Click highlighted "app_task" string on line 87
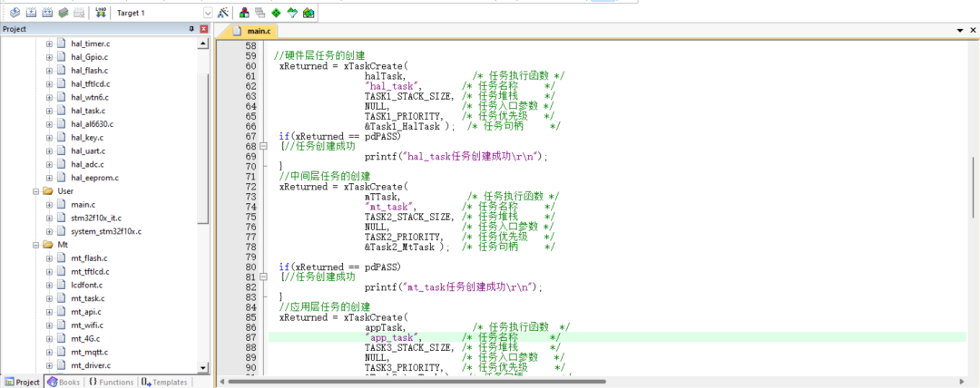980x388 pixels. coord(393,337)
